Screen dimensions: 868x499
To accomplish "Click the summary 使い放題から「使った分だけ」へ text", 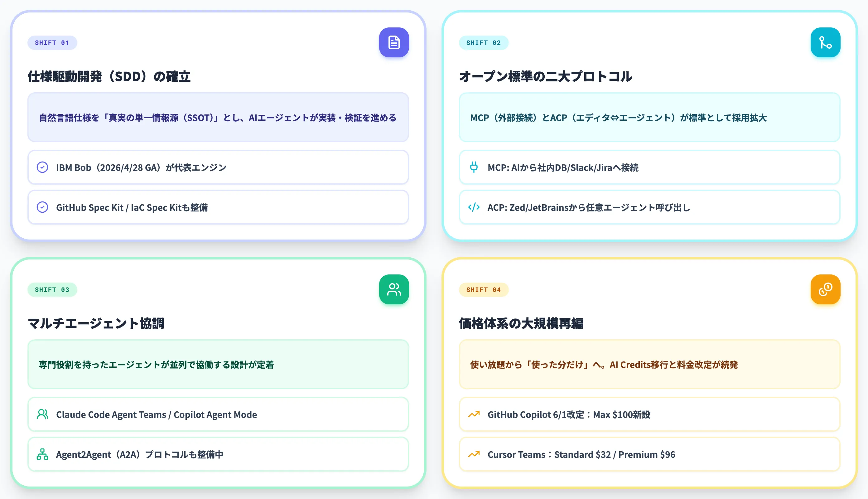I will point(604,365).
